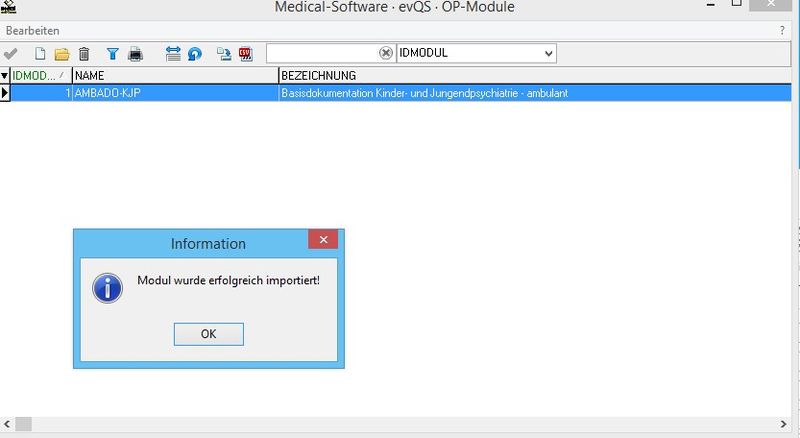Click into the toolbar search input field
The width and height of the screenshot is (800, 438).
click(322, 53)
